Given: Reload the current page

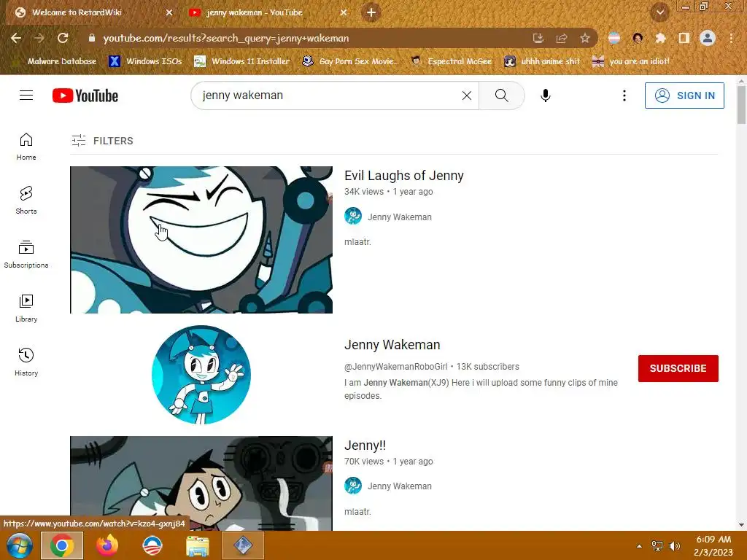Looking at the screenshot, I should 63,38.
